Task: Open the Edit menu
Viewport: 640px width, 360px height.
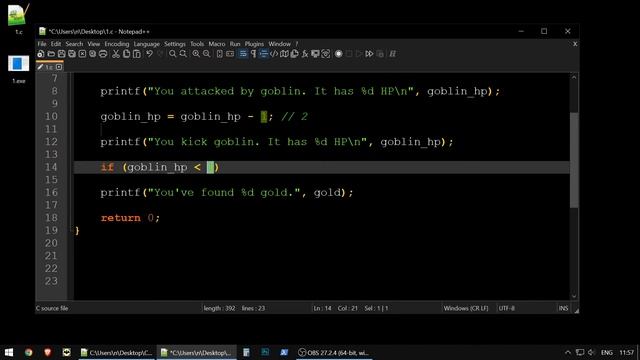Action: point(56,44)
